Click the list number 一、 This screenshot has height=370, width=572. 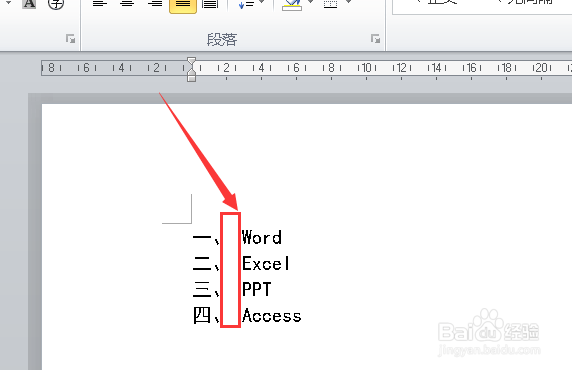206,238
